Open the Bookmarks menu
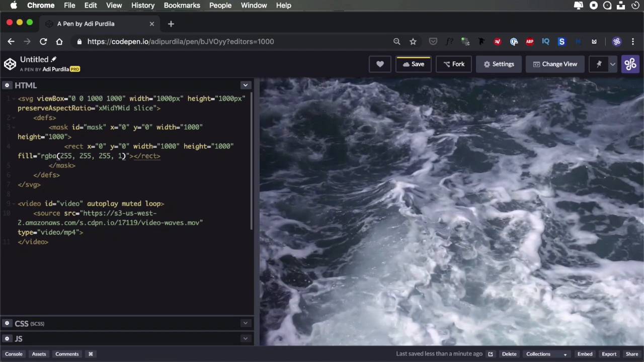The image size is (644, 362). pyautogui.click(x=182, y=6)
